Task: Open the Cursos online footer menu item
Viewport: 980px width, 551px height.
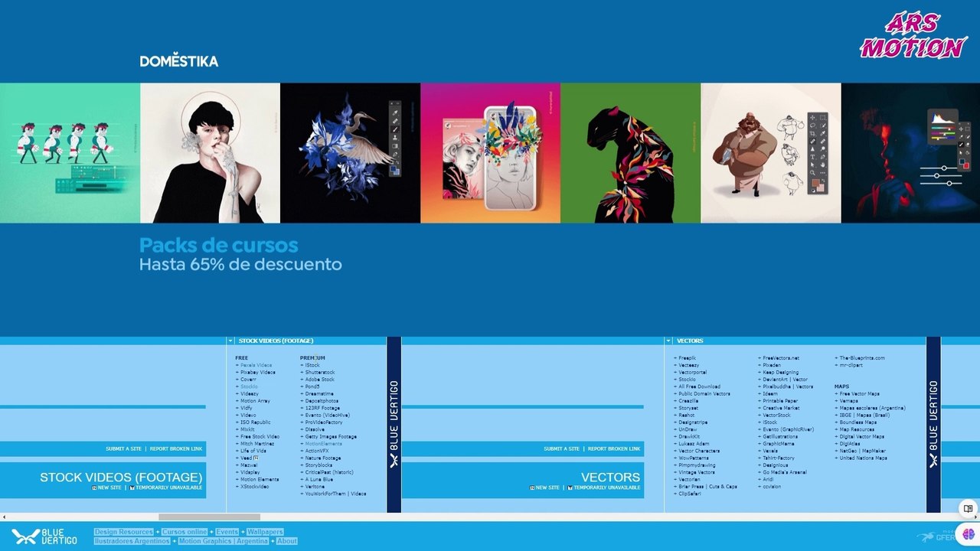Action: click(x=185, y=532)
